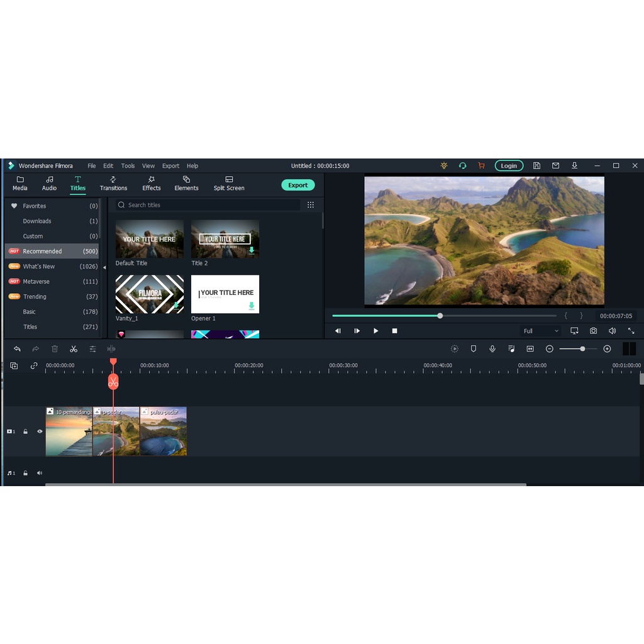Hide video track 1 with eye icon
The height and width of the screenshot is (644, 644).
click(40, 431)
